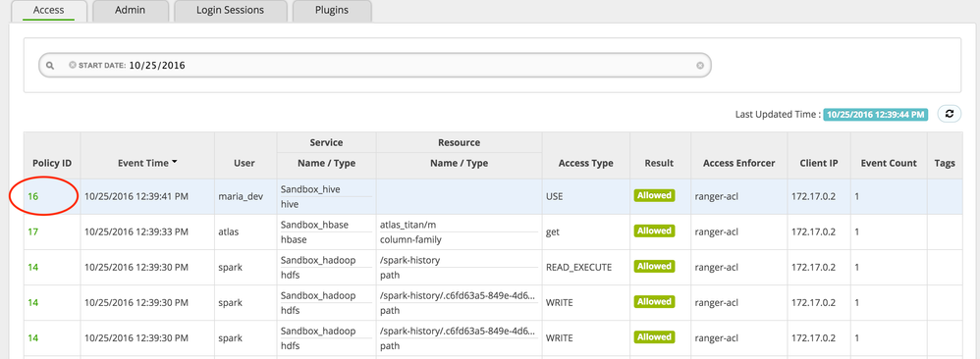Click the Resource column group header
This screenshot has height=359, width=980.
[460, 142]
